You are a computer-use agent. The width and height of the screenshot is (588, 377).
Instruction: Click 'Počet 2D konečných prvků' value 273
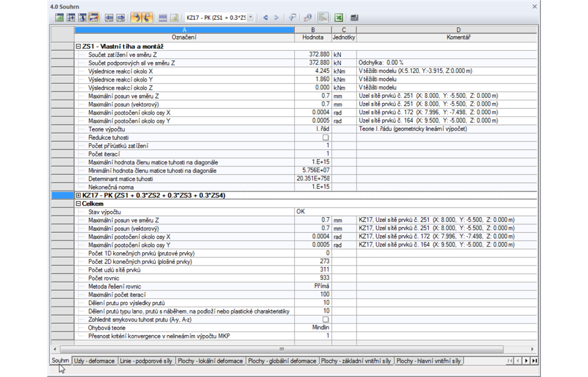click(x=313, y=261)
